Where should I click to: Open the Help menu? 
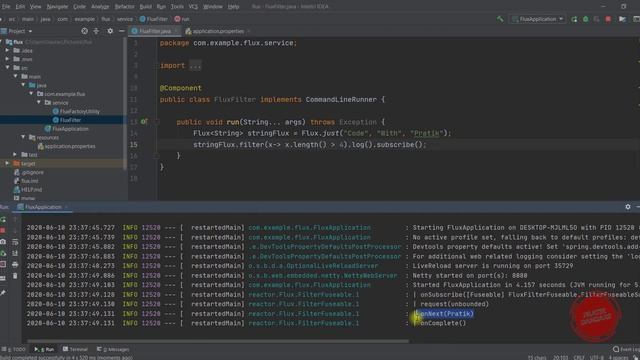233,7
